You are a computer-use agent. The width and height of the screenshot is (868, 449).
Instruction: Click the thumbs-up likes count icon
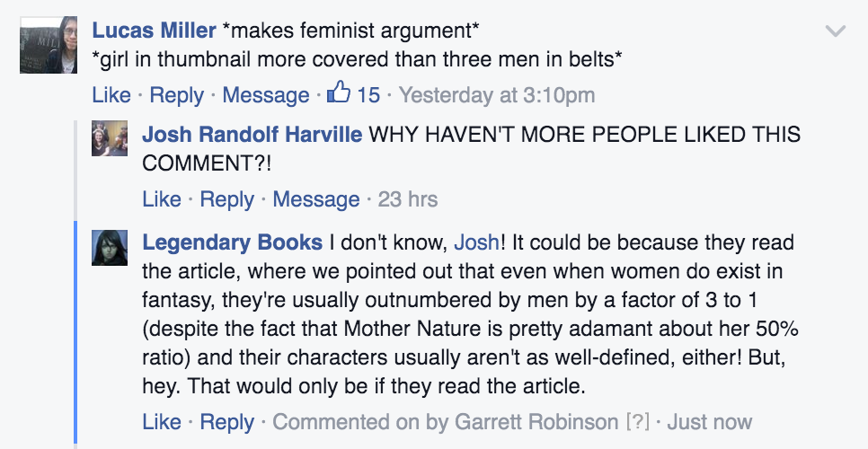pyautogui.click(x=341, y=93)
